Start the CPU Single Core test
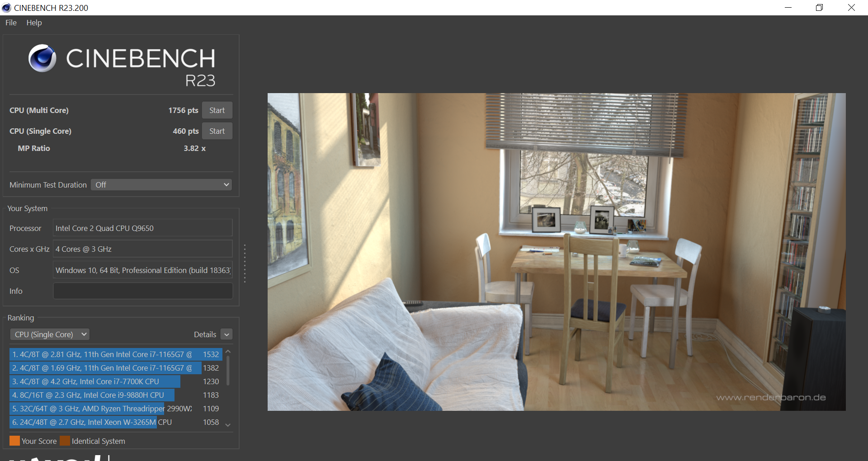Viewport: 868px width, 461px height. (x=217, y=131)
